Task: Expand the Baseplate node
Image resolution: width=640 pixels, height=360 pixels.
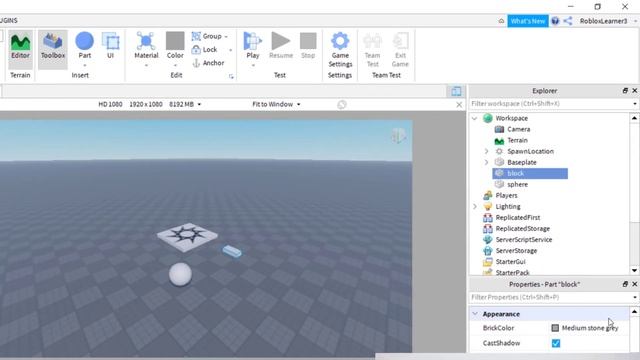Action: [x=486, y=162]
